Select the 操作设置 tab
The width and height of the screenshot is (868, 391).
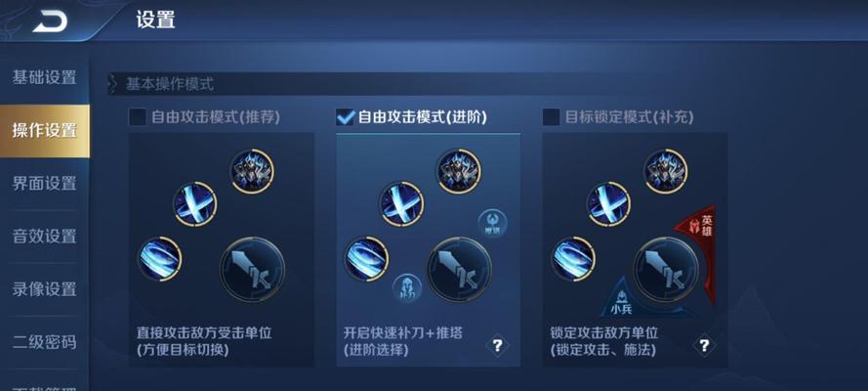(x=44, y=131)
